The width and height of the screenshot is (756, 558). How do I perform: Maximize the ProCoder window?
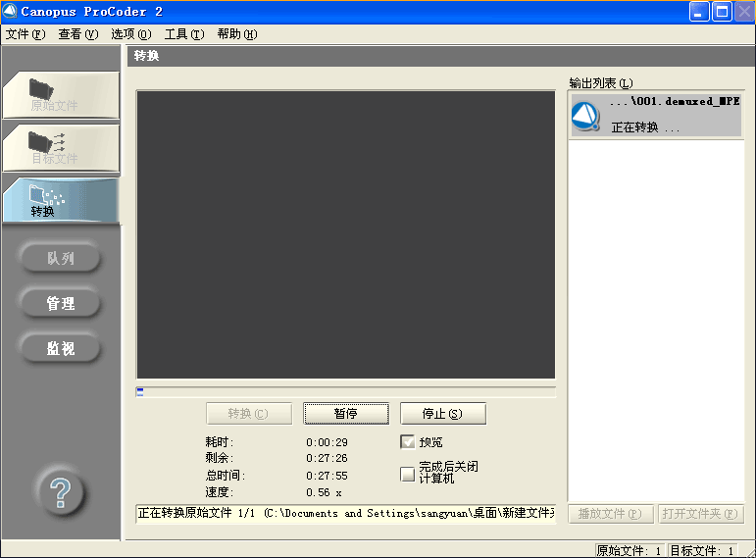coord(723,12)
